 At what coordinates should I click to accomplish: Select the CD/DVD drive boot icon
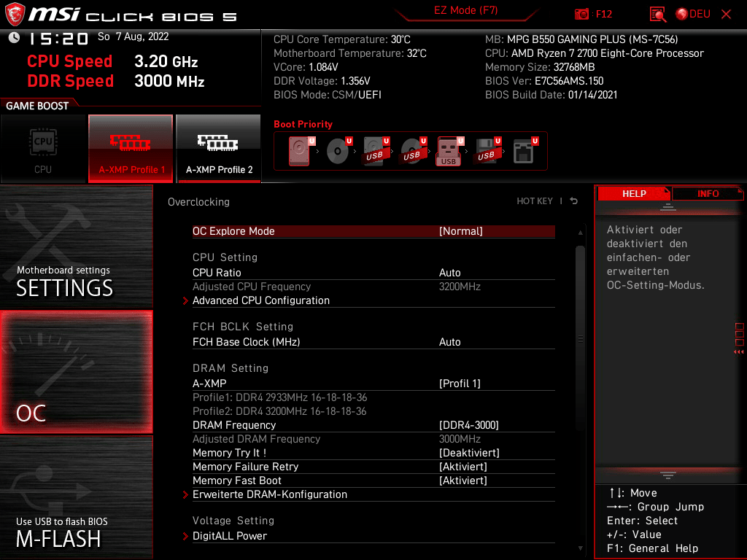click(x=337, y=149)
